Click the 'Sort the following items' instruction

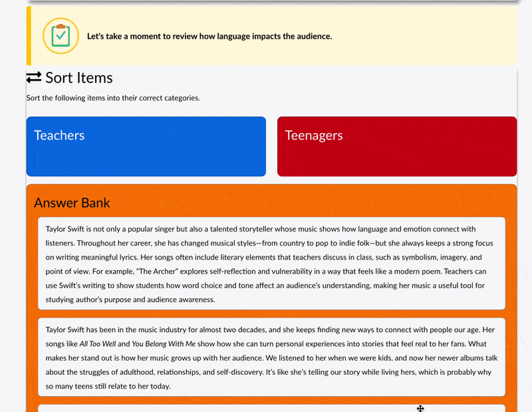click(113, 98)
